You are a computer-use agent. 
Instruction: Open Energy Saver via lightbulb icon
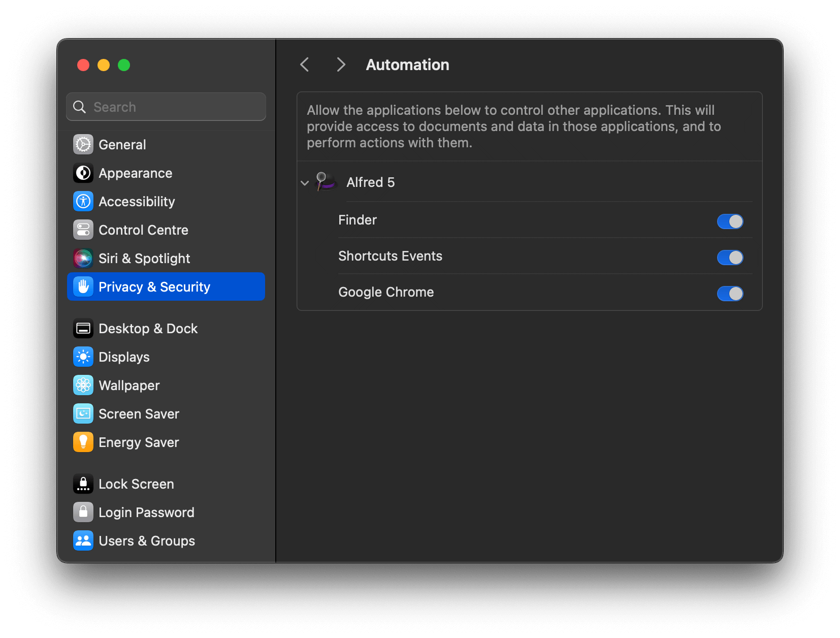[x=83, y=442]
